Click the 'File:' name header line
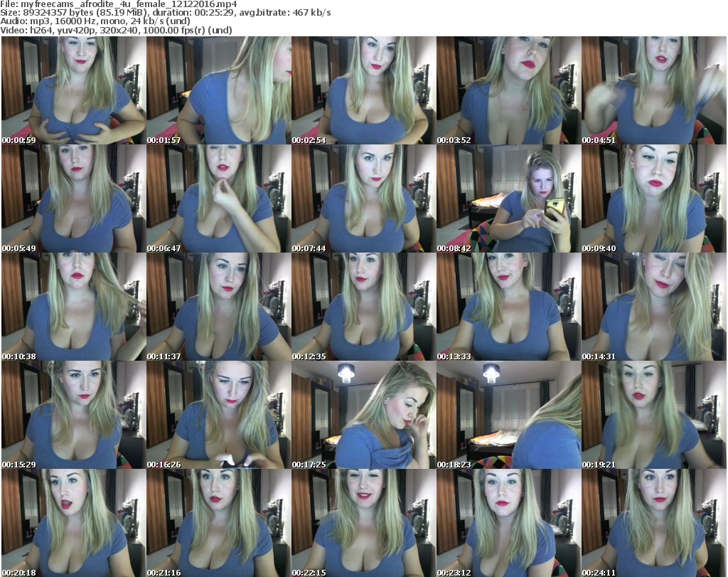 coord(119,4)
